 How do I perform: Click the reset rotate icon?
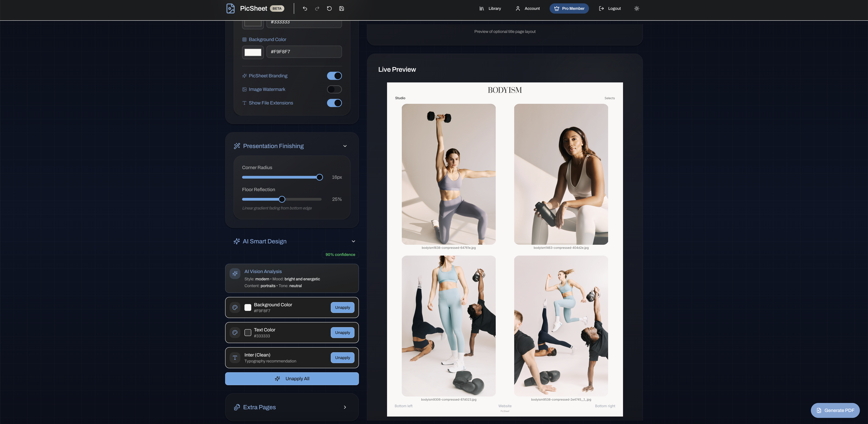click(x=329, y=8)
